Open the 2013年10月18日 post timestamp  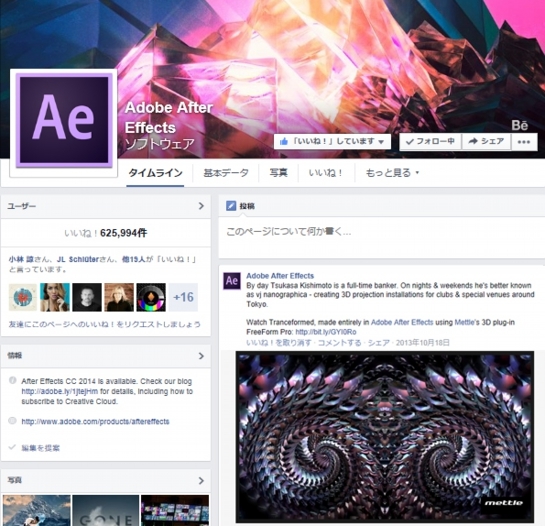pyautogui.click(x=423, y=343)
